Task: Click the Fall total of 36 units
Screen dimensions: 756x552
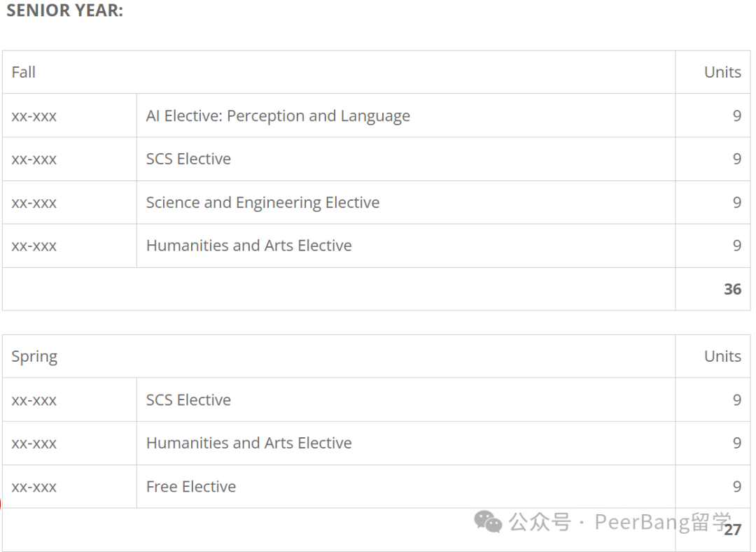Action: click(x=732, y=289)
